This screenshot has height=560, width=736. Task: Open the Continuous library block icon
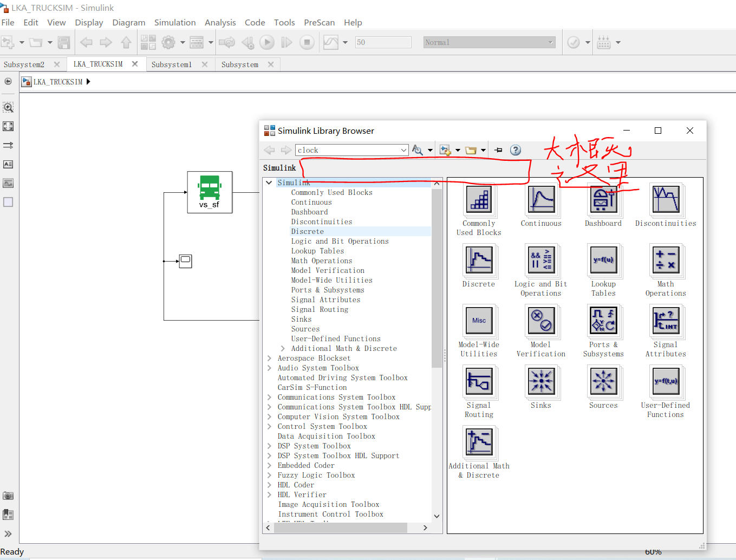pyautogui.click(x=541, y=200)
